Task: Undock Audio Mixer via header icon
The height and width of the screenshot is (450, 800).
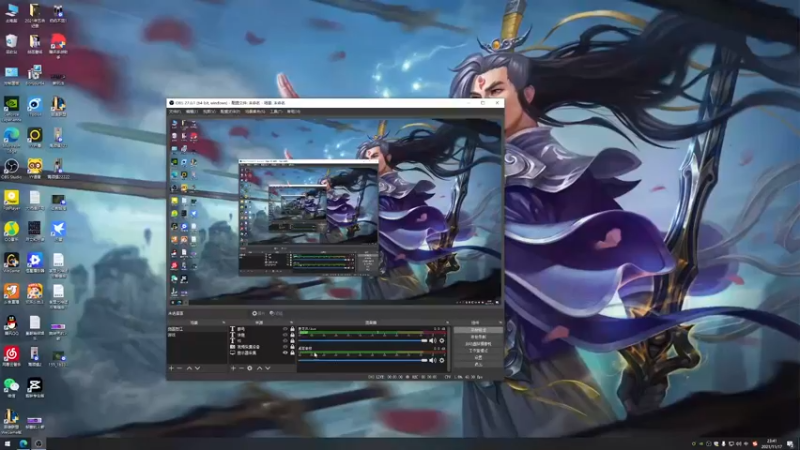Action: click(x=447, y=322)
